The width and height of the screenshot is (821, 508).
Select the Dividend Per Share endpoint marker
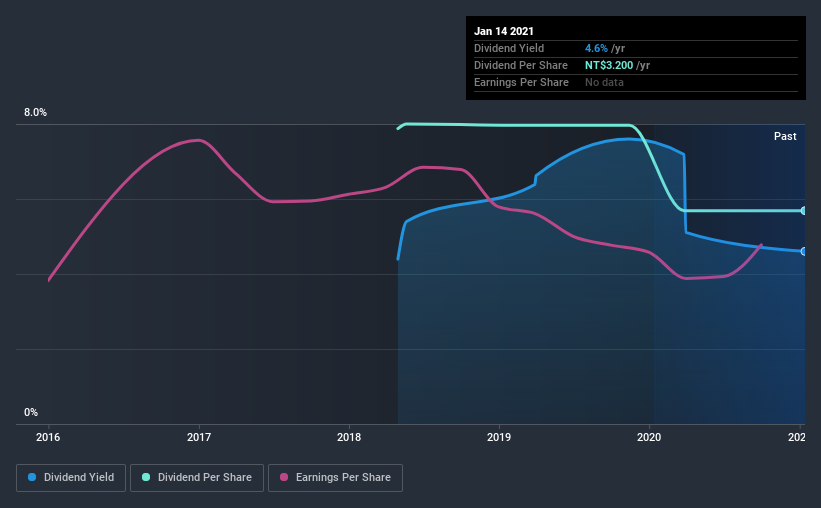coord(803,211)
